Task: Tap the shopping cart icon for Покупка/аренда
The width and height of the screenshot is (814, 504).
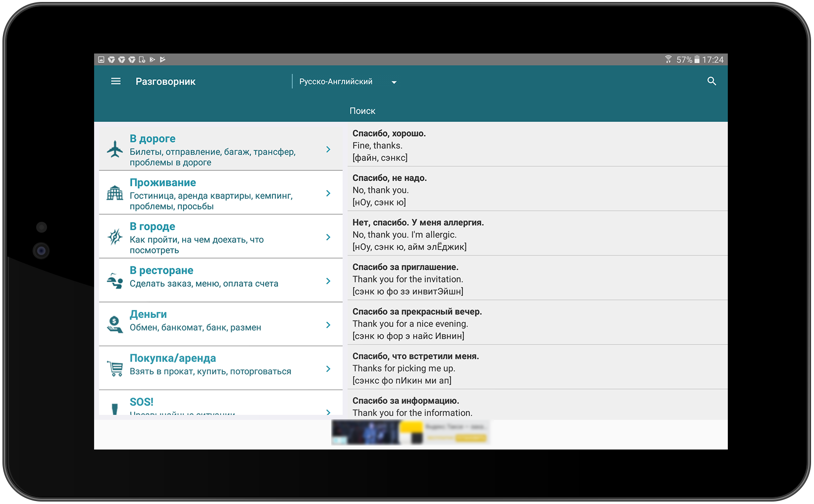Action: coord(115,369)
